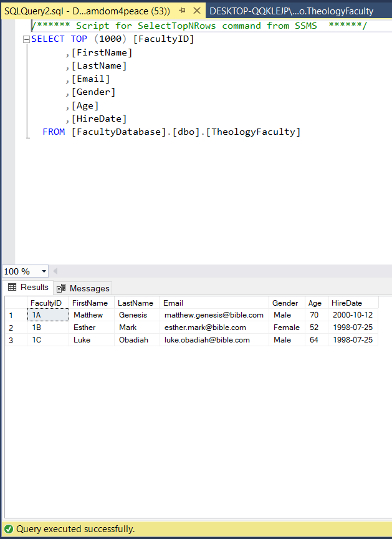
Task: Click the cell 'matthew.genesis@bible.com'
Action: [x=214, y=315]
